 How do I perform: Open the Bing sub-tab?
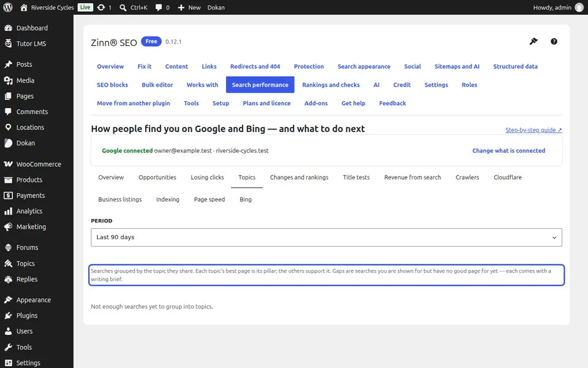pos(246,199)
